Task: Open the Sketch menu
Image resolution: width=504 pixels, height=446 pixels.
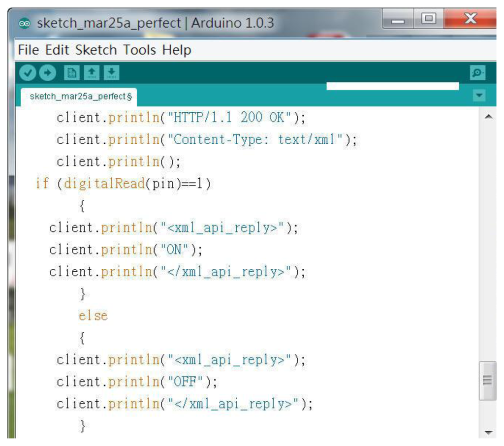Action: 96,50
